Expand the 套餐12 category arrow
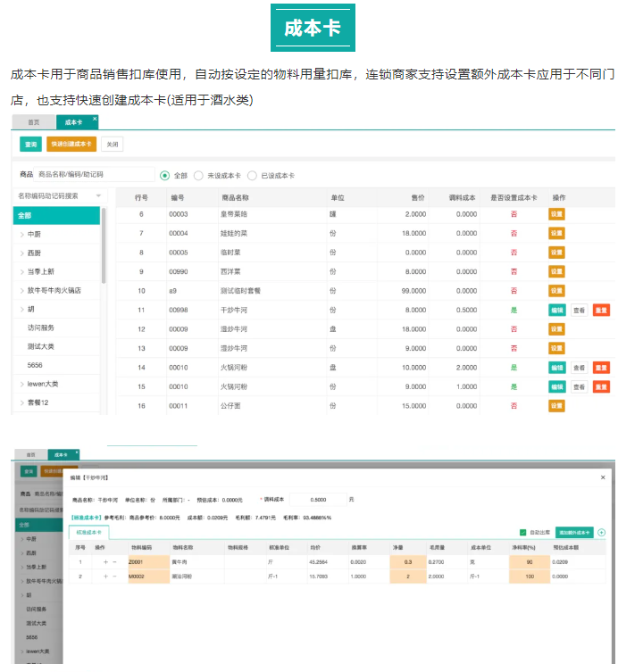The height and width of the screenshot is (672, 643). click(21, 402)
